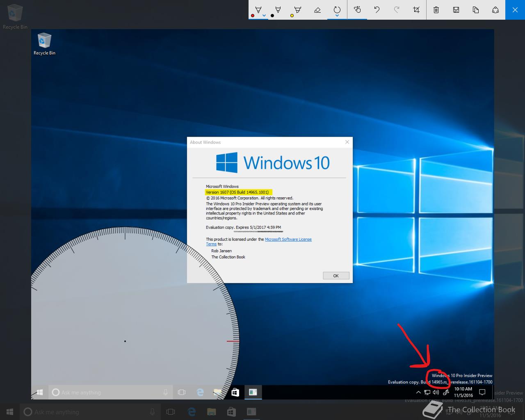This screenshot has width=525, height=420.
Task: Open Store in the captured screenshot taskbar
Action: (235, 393)
